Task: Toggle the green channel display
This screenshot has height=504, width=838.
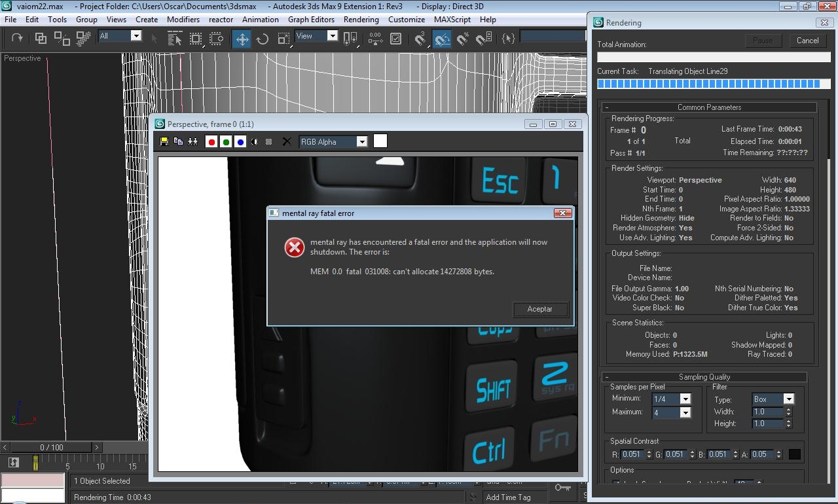Action: 226,141
